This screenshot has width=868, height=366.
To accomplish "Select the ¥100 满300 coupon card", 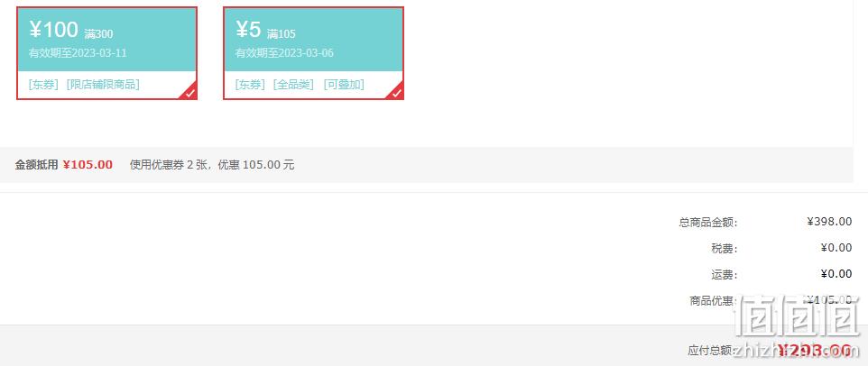I will coord(106,53).
